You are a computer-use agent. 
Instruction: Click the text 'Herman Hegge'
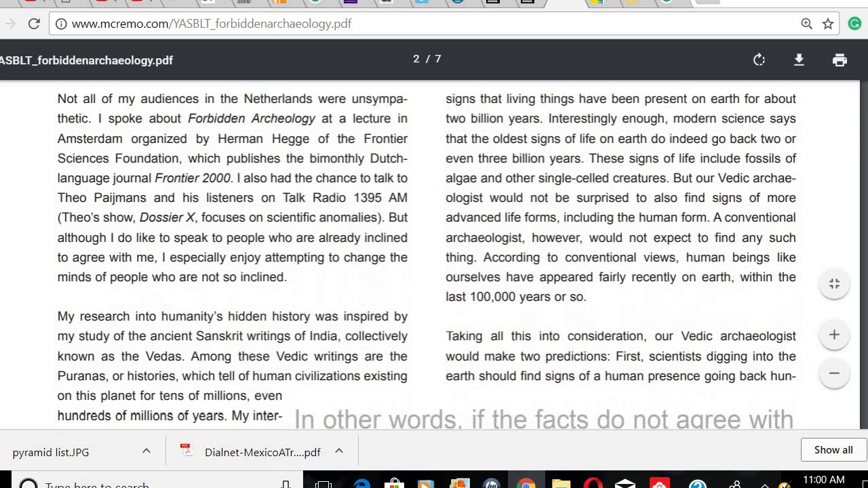264,139
